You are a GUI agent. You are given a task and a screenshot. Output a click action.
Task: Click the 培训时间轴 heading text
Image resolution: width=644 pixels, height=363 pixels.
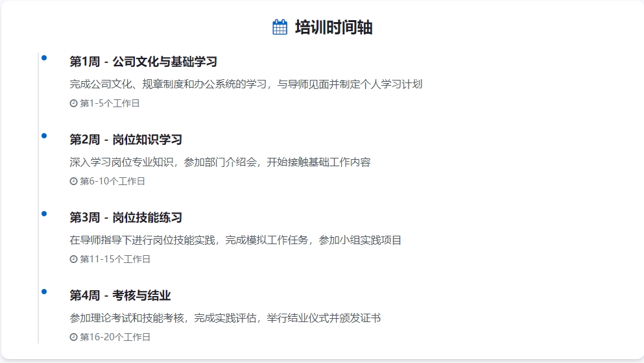pyautogui.click(x=333, y=27)
